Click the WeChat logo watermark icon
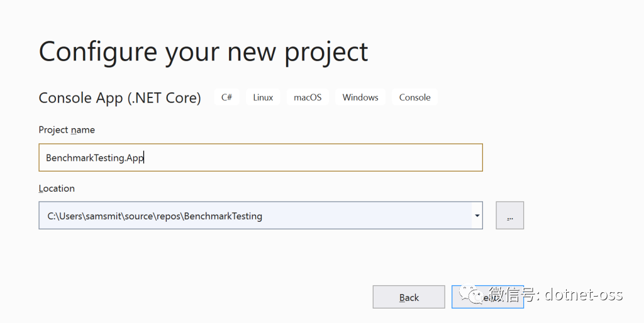The height and width of the screenshot is (323, 644). click(472, 294)
